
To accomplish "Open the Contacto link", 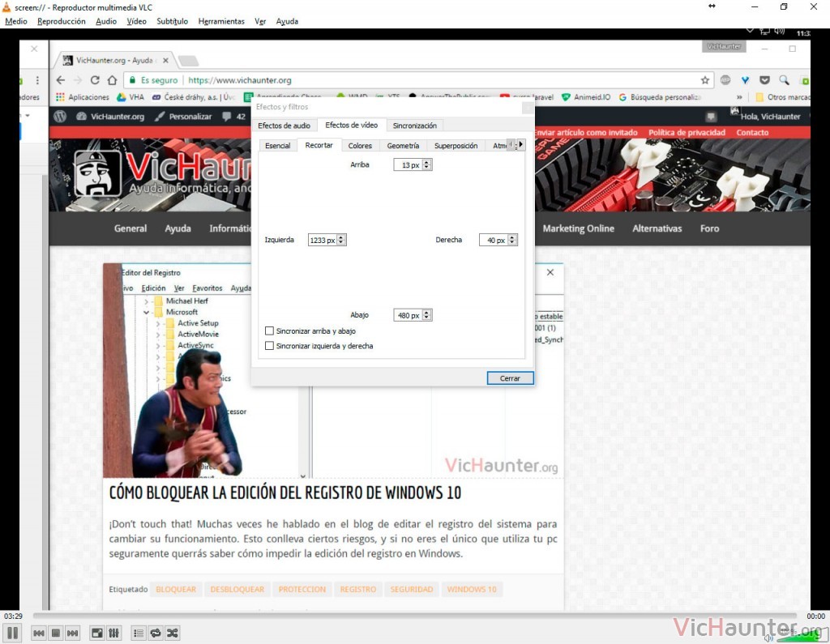I will (x=752, y=132).
